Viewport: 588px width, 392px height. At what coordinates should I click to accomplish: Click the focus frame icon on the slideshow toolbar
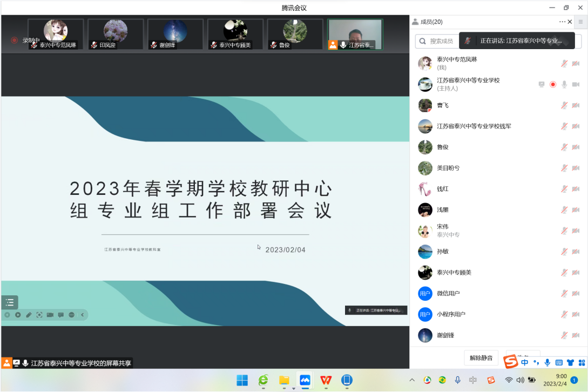coord(39,315)
